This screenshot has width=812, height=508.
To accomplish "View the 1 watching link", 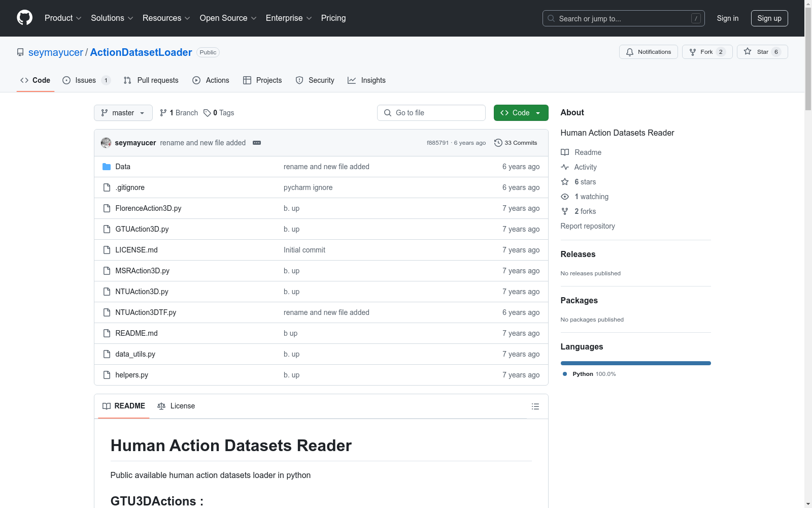I will 585,197.
